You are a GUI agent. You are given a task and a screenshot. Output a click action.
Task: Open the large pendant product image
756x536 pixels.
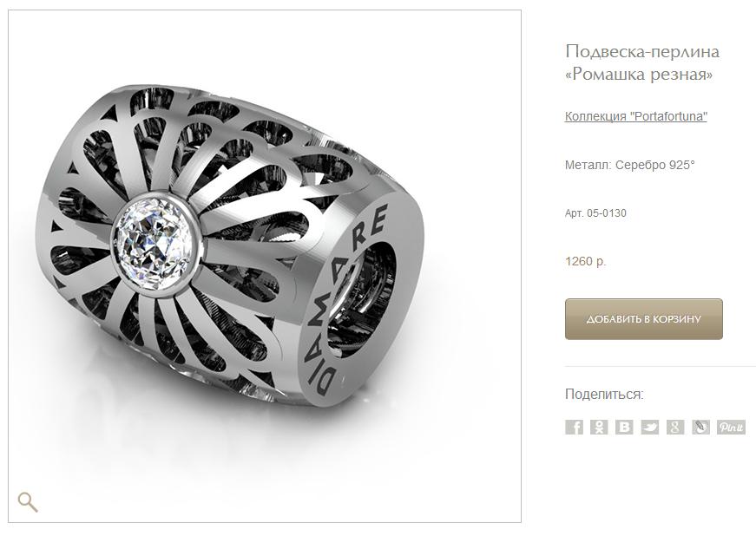(265, 266)
